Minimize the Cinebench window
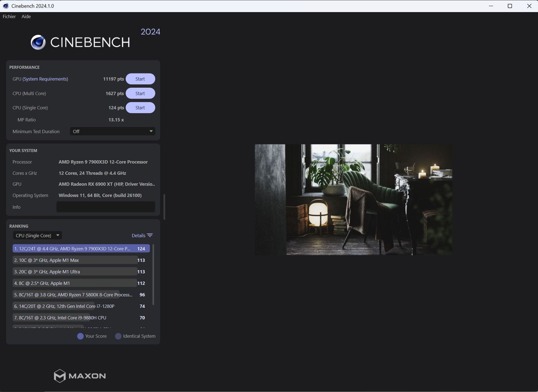Screen dimensions: 538x392 click(491, 6)
